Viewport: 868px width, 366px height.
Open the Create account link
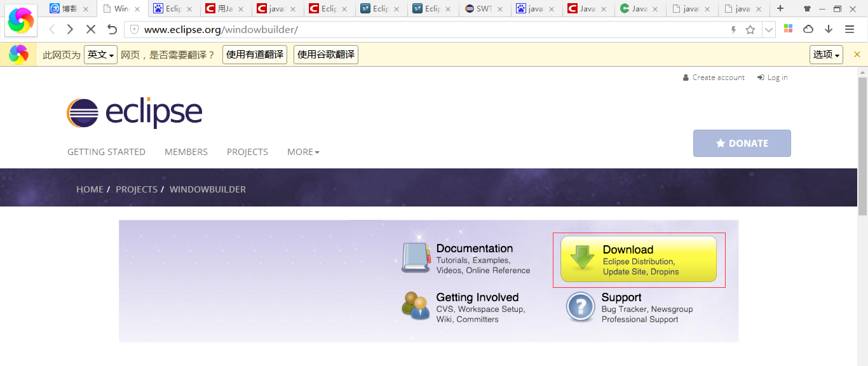pyautogui.click(x=714, y=78)
